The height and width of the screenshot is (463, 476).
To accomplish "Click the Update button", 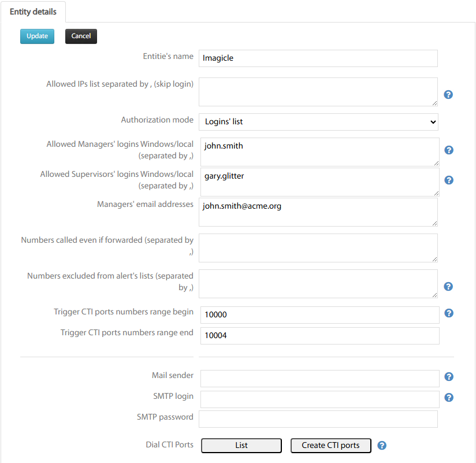I will click(x=37, y=36).
